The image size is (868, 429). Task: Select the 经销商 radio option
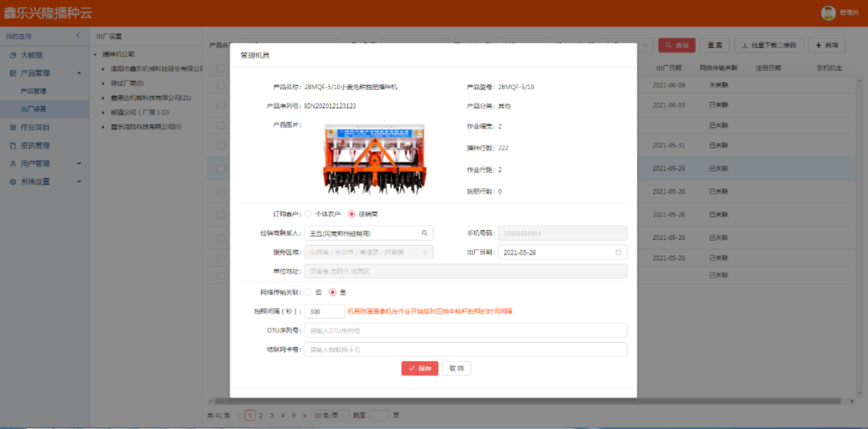(x=352, y=214)
